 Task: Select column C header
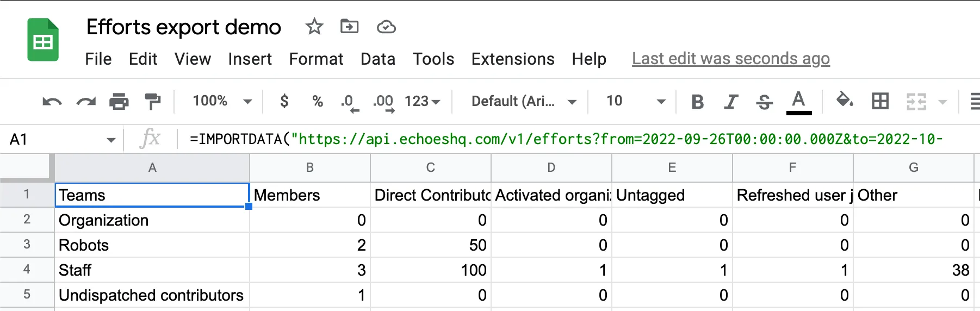[x=431, y=167]
